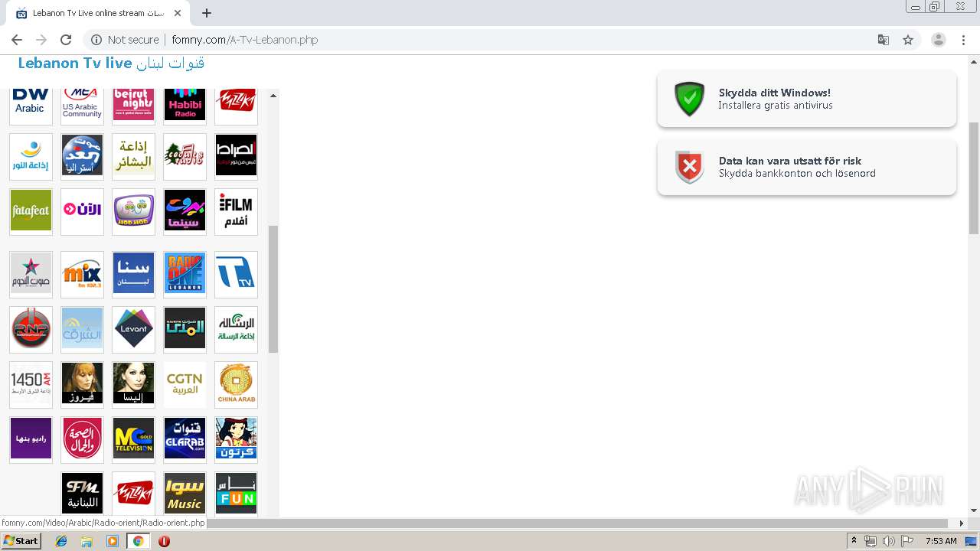Open the 1450 AM radio tile

point(31,384)
